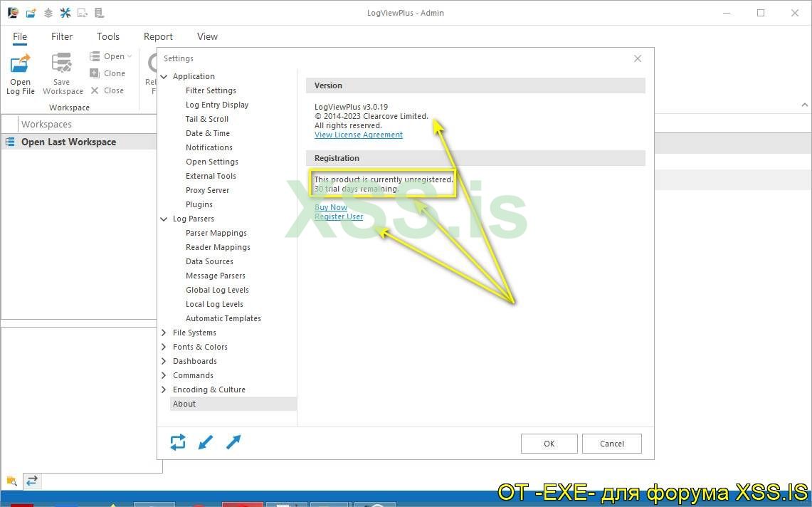The width and height of the screenshot is (812, 507).
Task: Click the folder search icon at bottom-left
Action: pyautogui.click(x=11, y=481)
